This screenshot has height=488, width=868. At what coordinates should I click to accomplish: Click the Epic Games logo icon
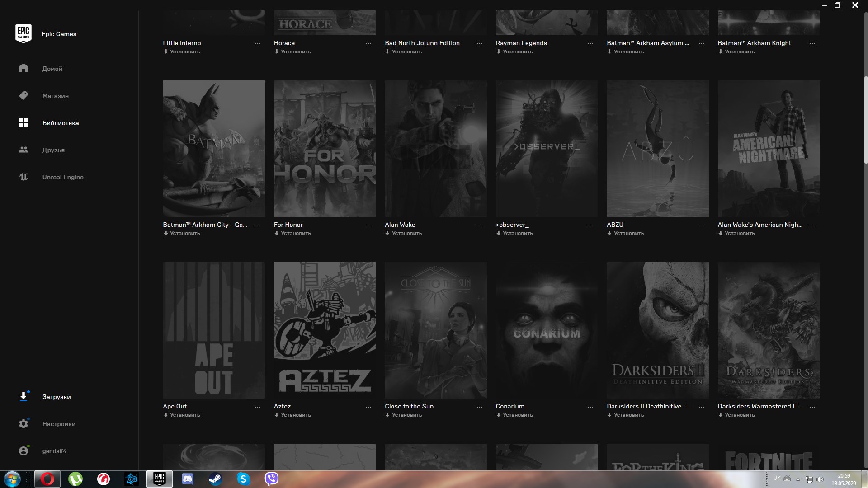point(24,34)
